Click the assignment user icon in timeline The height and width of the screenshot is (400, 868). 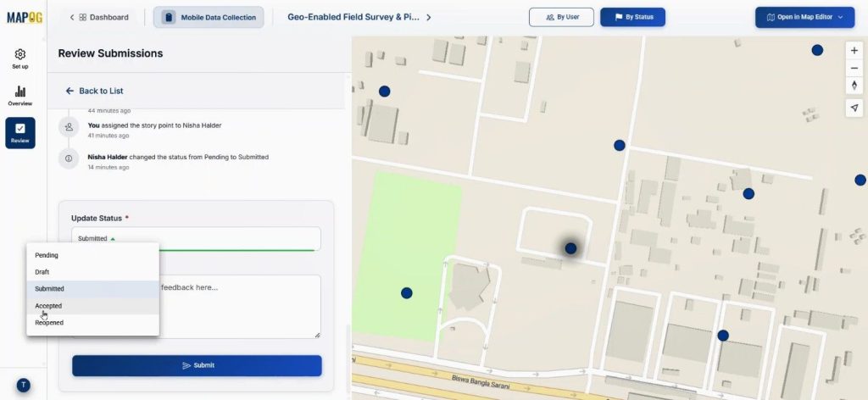(x=69, y=126)
